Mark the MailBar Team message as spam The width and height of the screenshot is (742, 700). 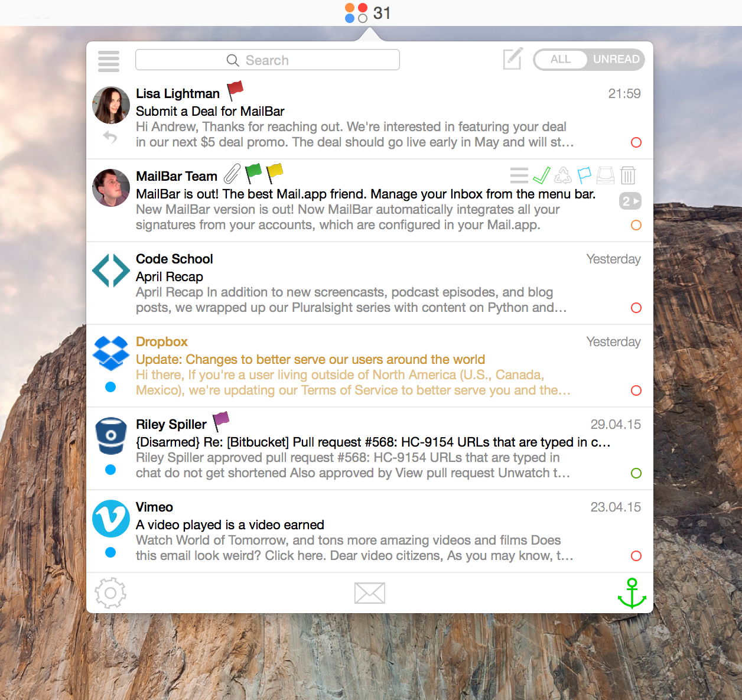tap(562, 175)
